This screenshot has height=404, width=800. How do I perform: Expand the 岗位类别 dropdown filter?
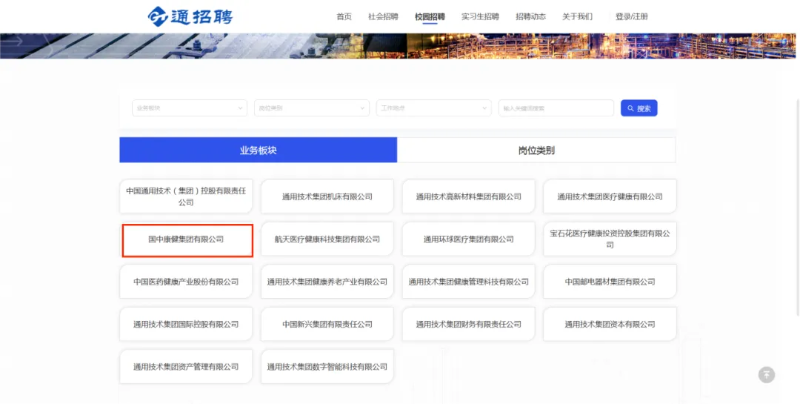point(311,108)
